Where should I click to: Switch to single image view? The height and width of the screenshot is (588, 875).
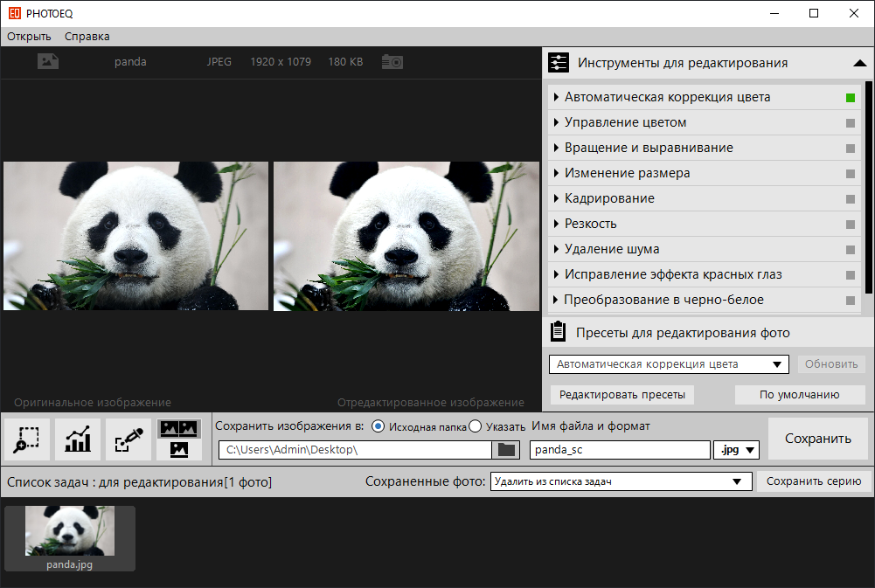pyautogui.click(x=179, y=449)
